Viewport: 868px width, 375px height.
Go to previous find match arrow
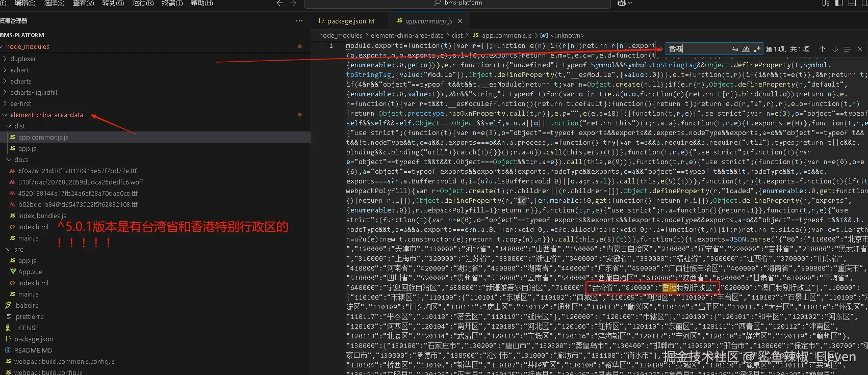822,49
